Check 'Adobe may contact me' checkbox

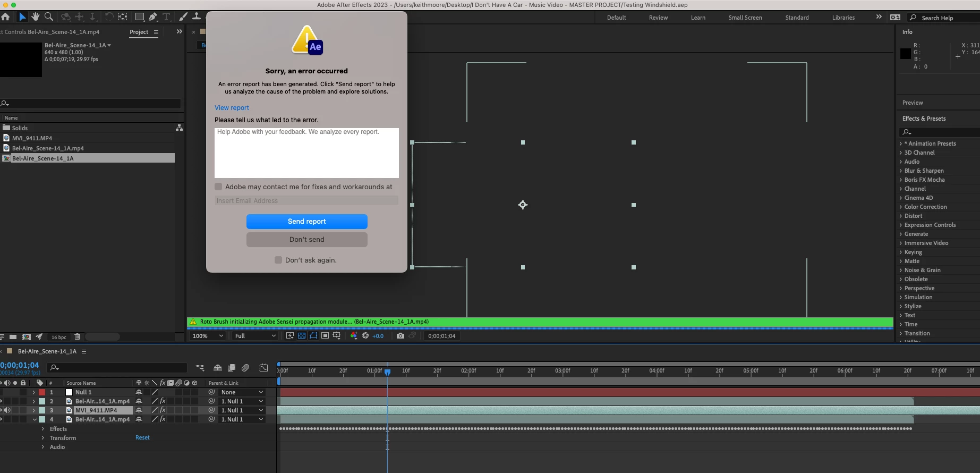pyautogui.click(x=218, y=187)
